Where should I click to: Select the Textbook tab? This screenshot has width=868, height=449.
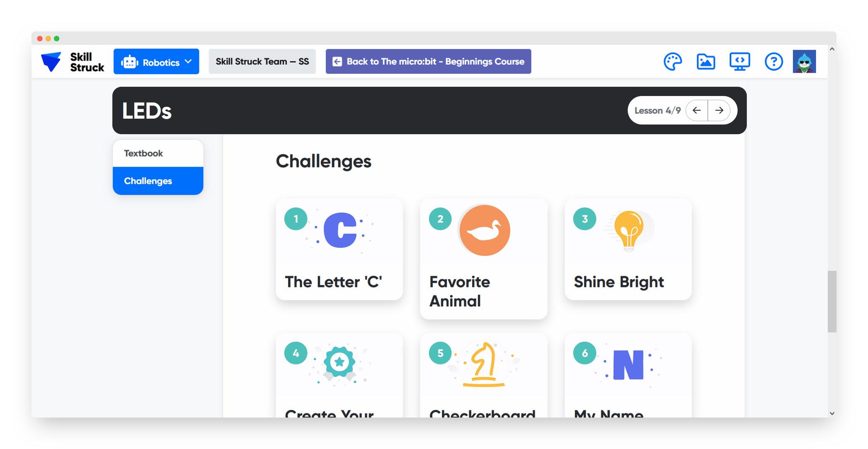point(158,153)
